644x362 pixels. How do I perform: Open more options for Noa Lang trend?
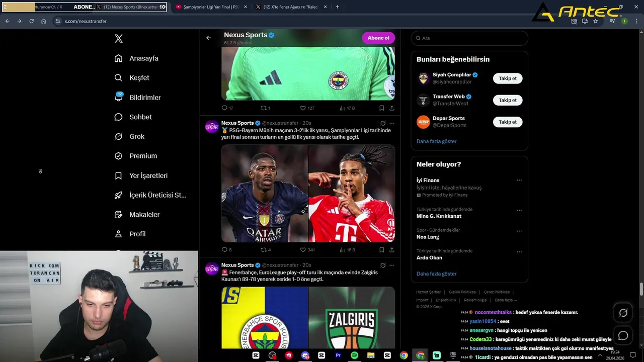pos(519,231)
